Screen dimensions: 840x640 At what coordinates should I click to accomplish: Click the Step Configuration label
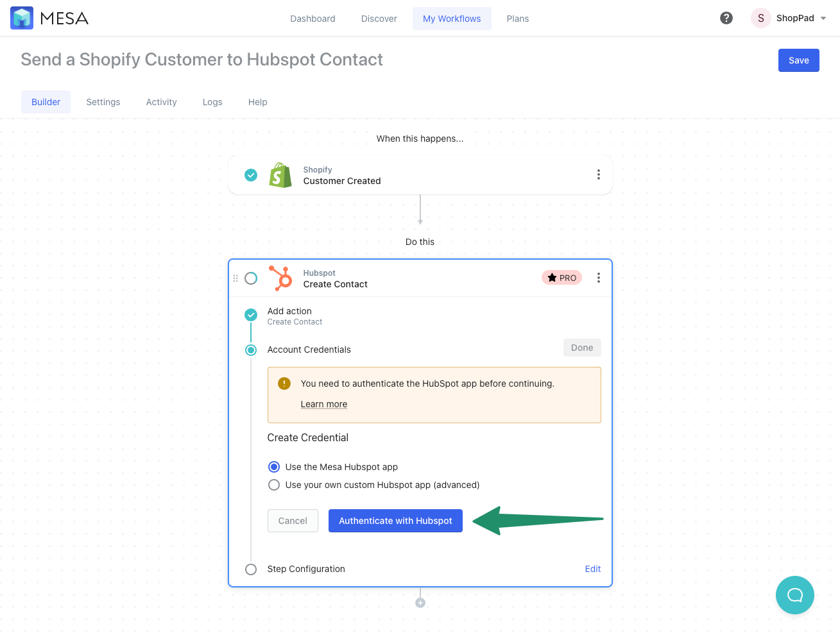pyautogui.click(x=306, y=569)
